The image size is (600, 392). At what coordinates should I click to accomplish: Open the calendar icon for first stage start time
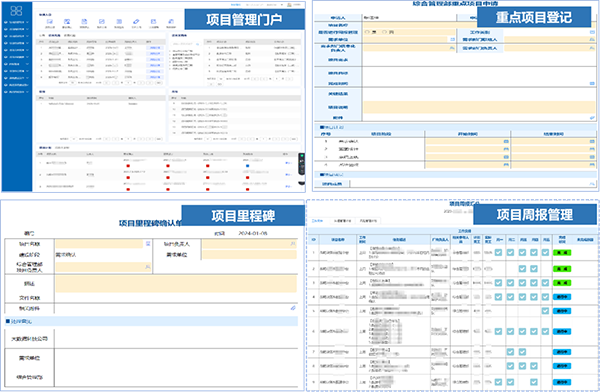[506, 141]
